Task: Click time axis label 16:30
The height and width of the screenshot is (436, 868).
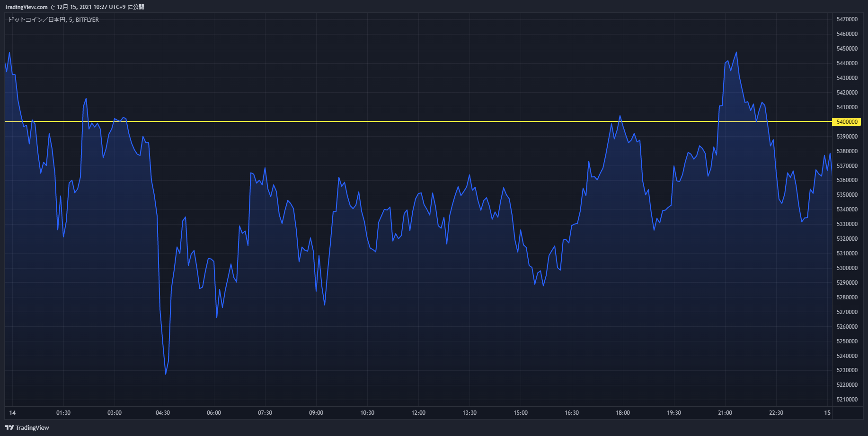Action: (572, 413)
